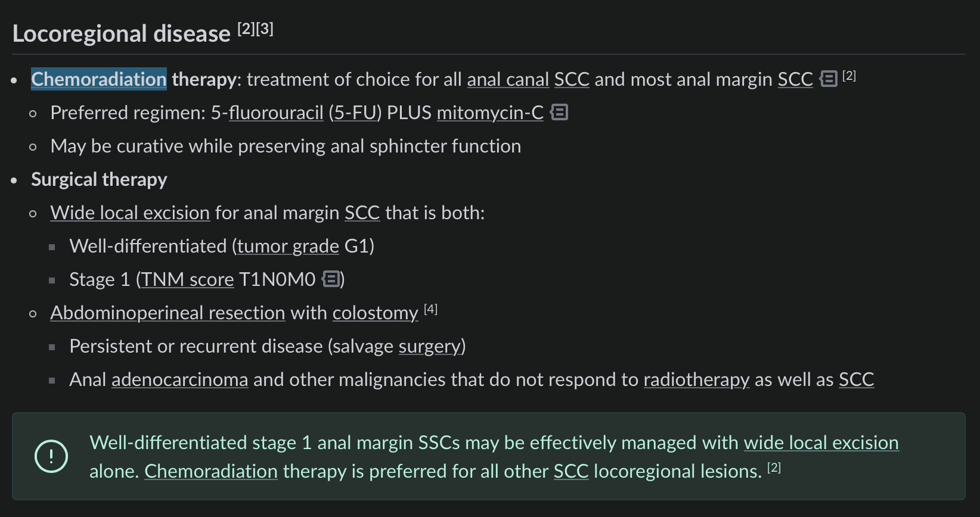The width and height of the screenshot is (980, 517).
Task: Open the colostomy link
Action: click(x=375, y=313)
